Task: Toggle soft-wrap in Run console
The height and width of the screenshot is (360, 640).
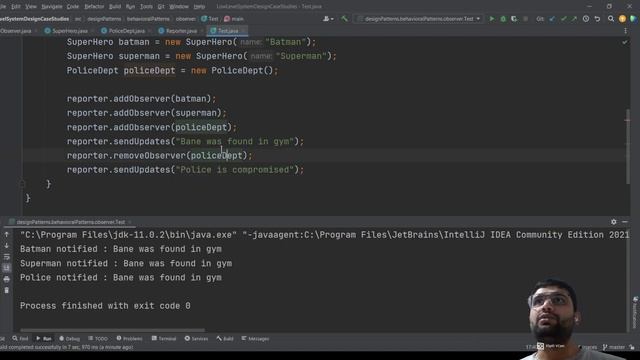Action: (7, 257)
